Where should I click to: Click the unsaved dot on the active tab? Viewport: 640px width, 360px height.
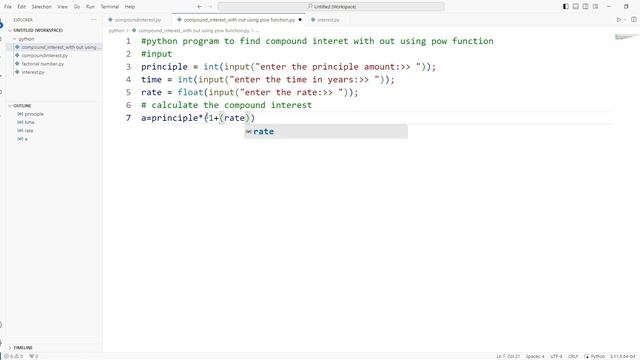point(300,20)
